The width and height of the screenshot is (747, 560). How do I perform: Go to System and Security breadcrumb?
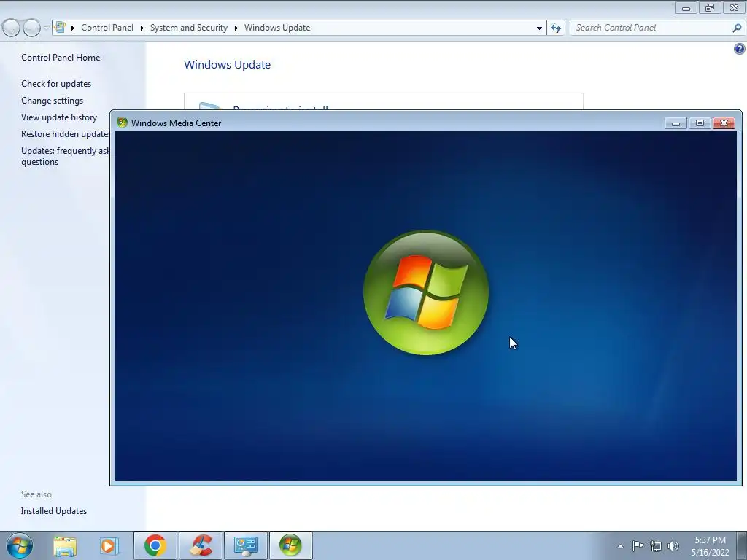[189, 28]
